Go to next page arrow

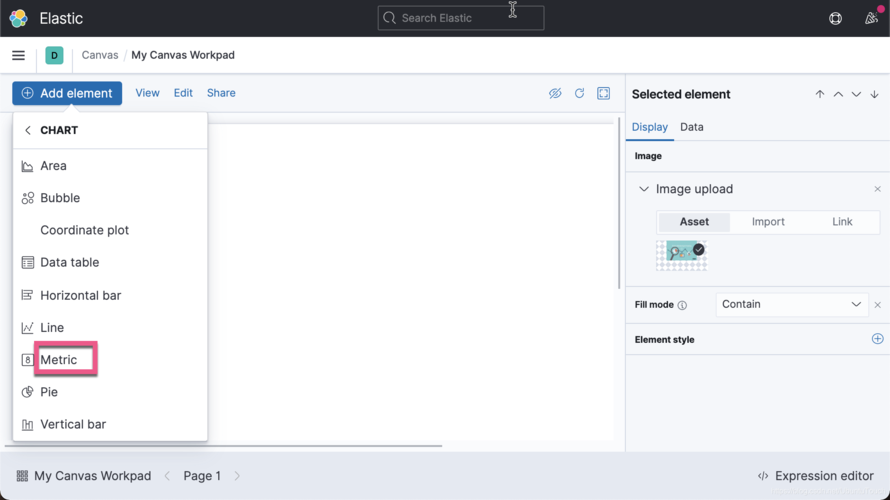pyautogui.click(x=237, y=476)
